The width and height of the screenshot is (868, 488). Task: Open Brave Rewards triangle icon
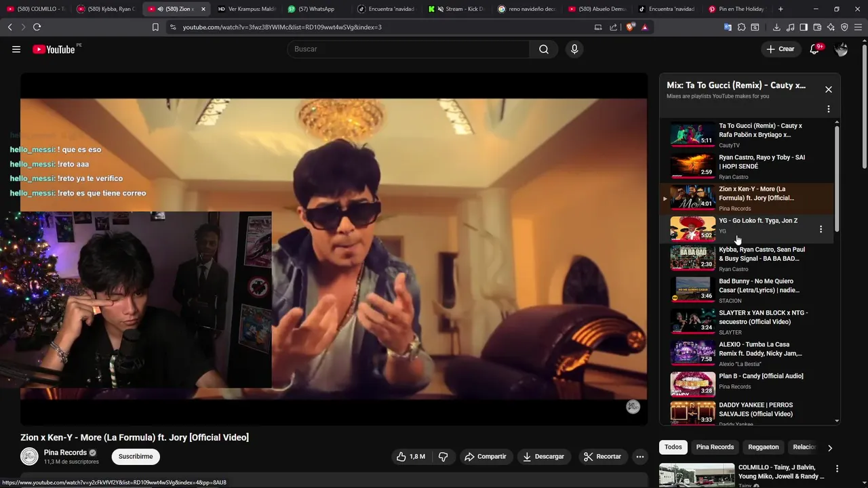644,27
